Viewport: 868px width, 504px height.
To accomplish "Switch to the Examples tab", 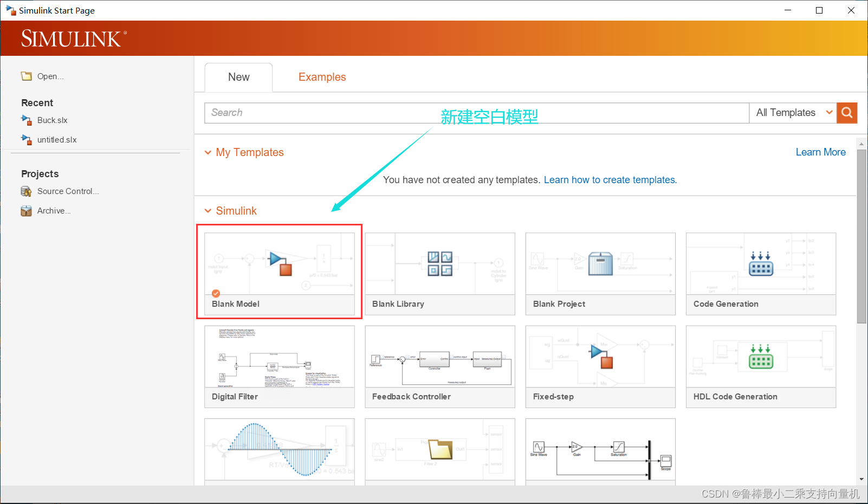I will [x=322, y=77].
